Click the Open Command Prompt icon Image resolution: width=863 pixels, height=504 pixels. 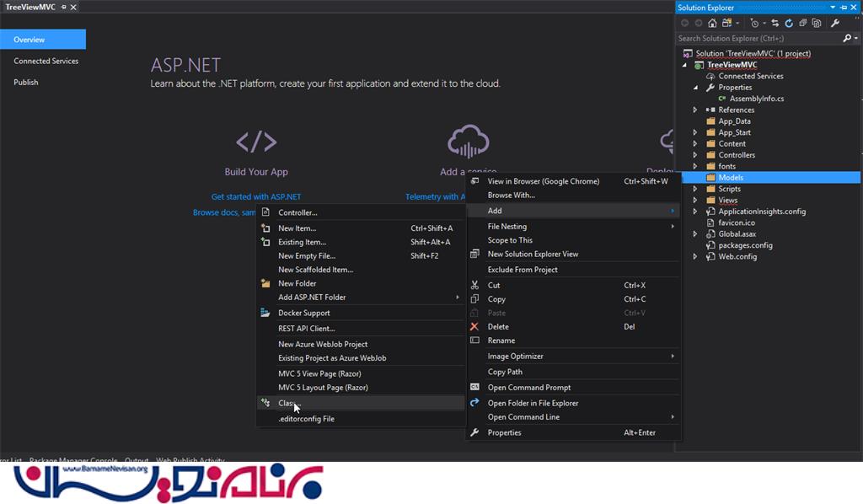(x=474, y=387)
